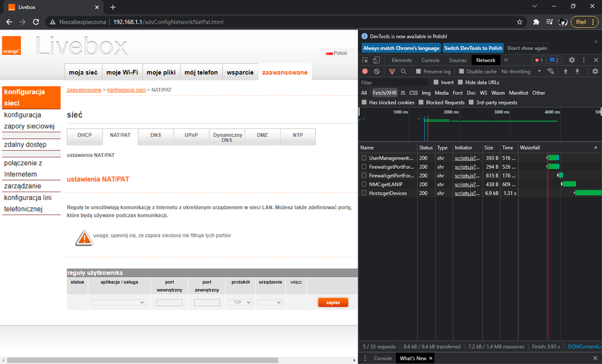The height and width of the screenshot is (364, 602).
Task: Click the red filter funnel icon
Action: [392, 72]
